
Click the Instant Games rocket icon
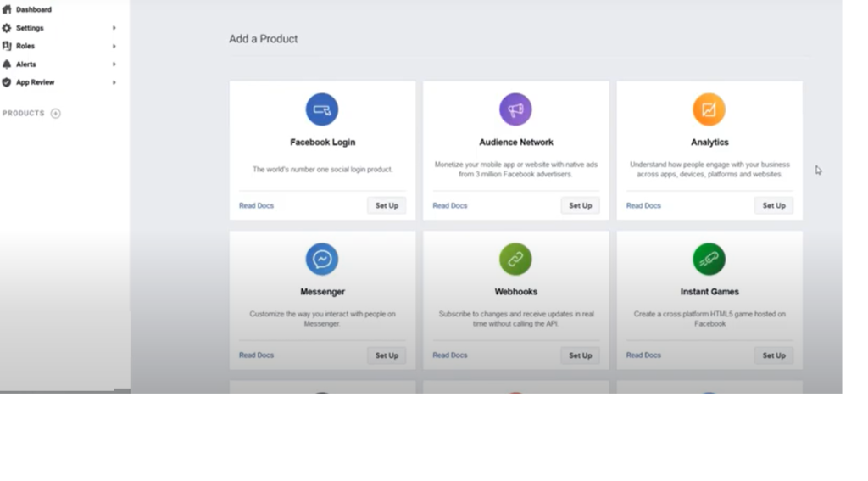pos(709,259)
